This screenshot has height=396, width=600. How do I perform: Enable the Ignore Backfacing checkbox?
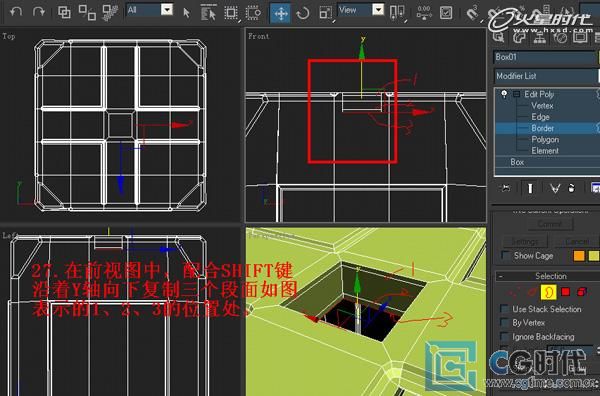(505, 337)
